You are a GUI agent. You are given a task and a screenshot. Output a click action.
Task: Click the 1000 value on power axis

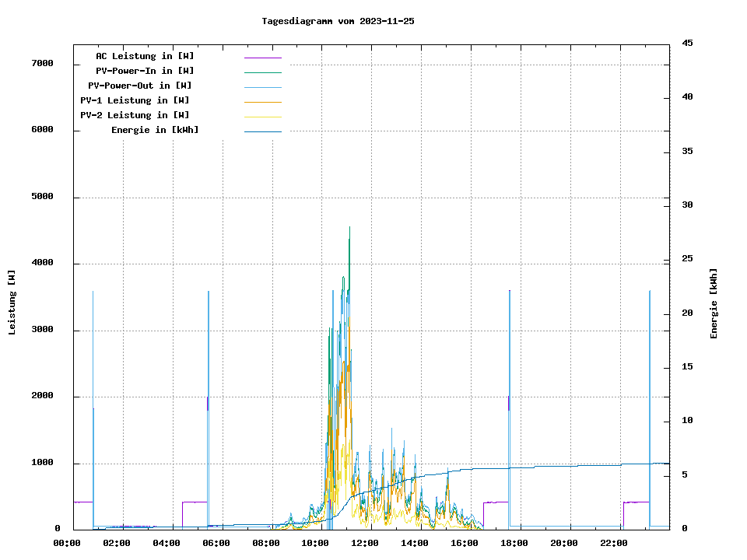(43, 463)
